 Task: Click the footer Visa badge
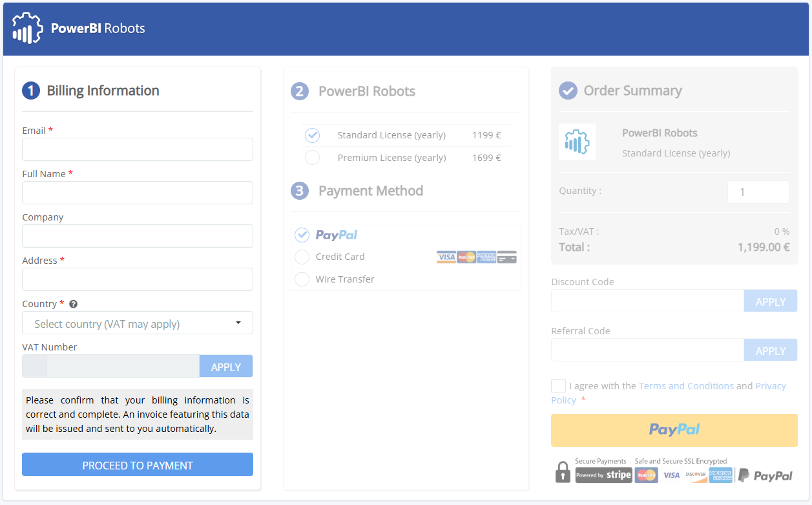(671, 475)
